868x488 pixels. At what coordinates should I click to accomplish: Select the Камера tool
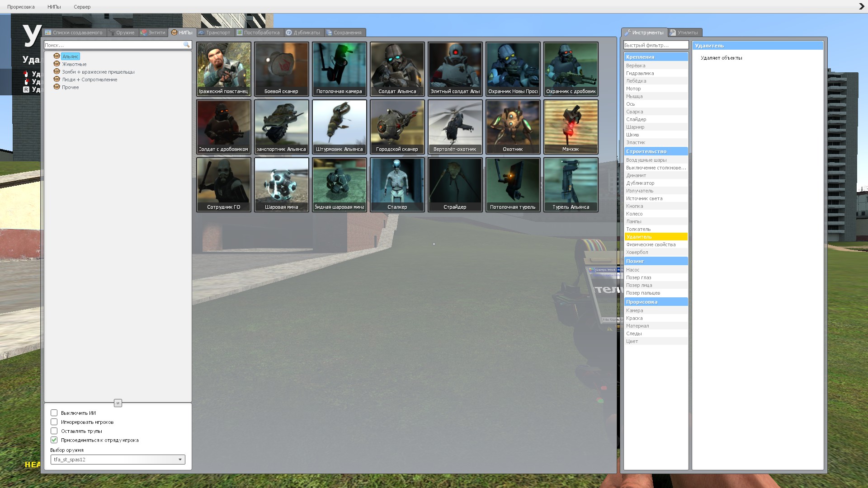point(656,310)
